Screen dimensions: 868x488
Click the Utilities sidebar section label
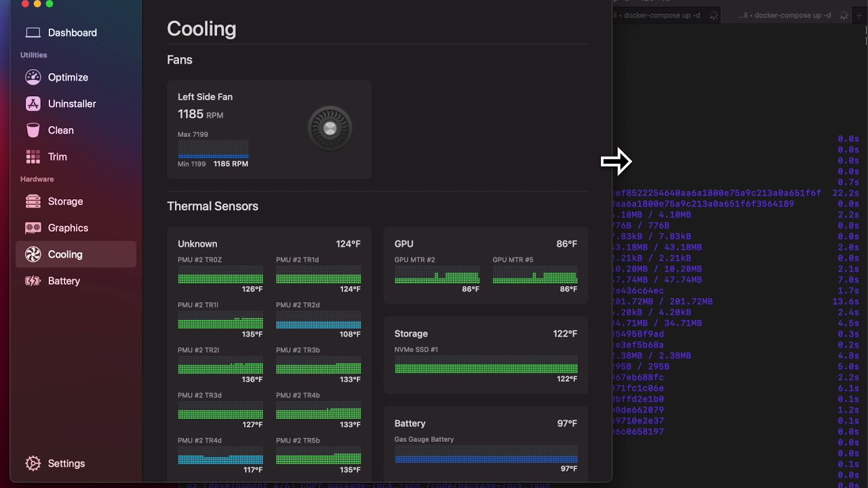[x=34, y=55]
